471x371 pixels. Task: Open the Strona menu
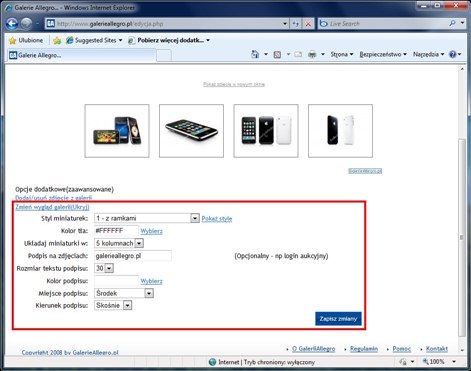click(x=342, y=54)
